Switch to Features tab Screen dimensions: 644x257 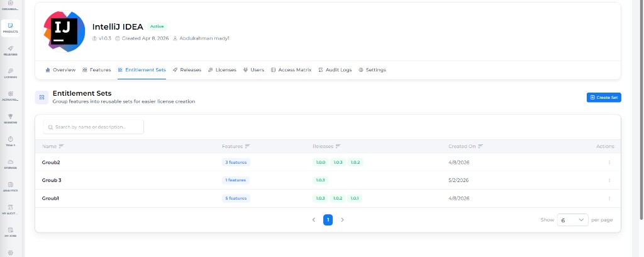(x=96, y=70)
